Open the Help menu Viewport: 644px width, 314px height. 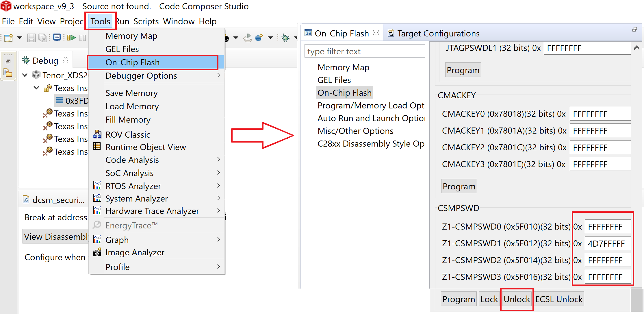pos(208,21)
